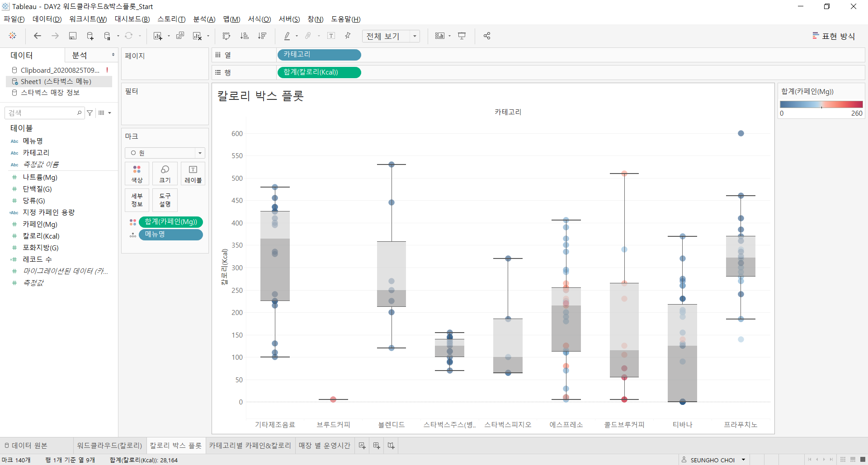
Task: Click the new worksheet toolbar icon
Action: 157,36
